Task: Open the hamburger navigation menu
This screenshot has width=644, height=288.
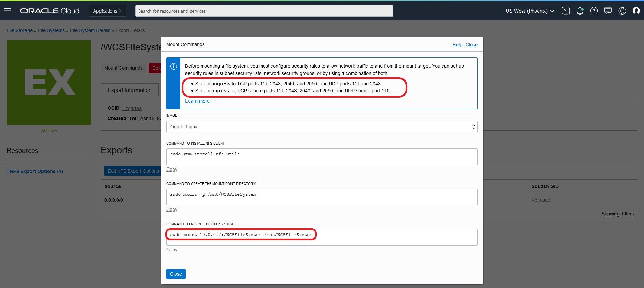Action: [7, 11]
